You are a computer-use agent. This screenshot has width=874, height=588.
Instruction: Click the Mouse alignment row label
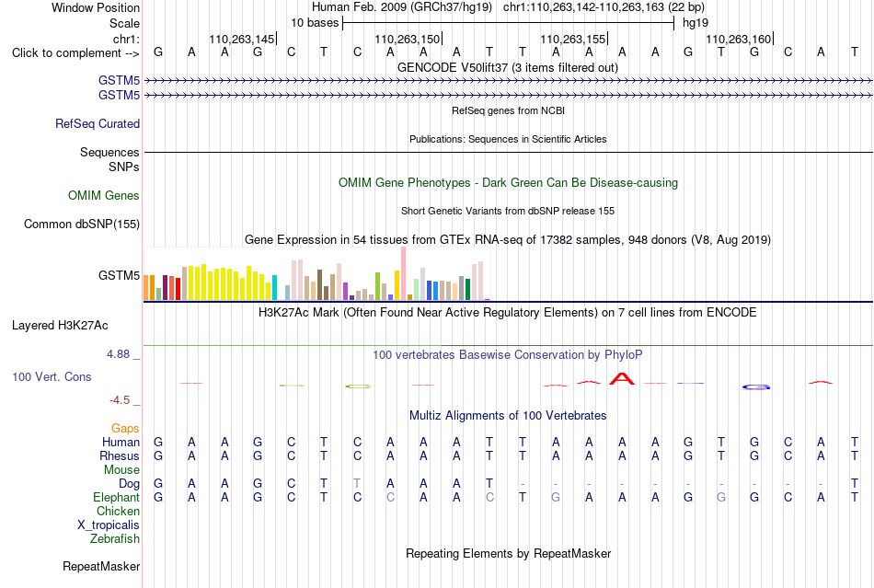point(121,470)
